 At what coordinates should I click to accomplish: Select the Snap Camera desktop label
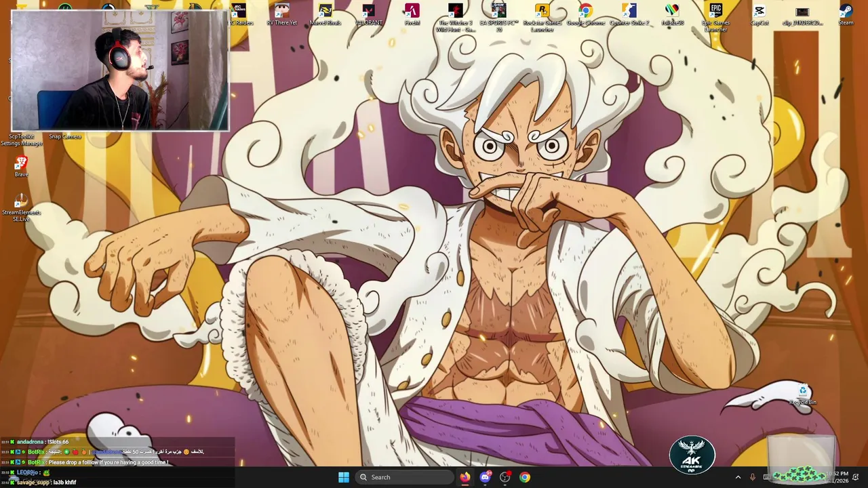pyautogui.click(x=65, y=136)
